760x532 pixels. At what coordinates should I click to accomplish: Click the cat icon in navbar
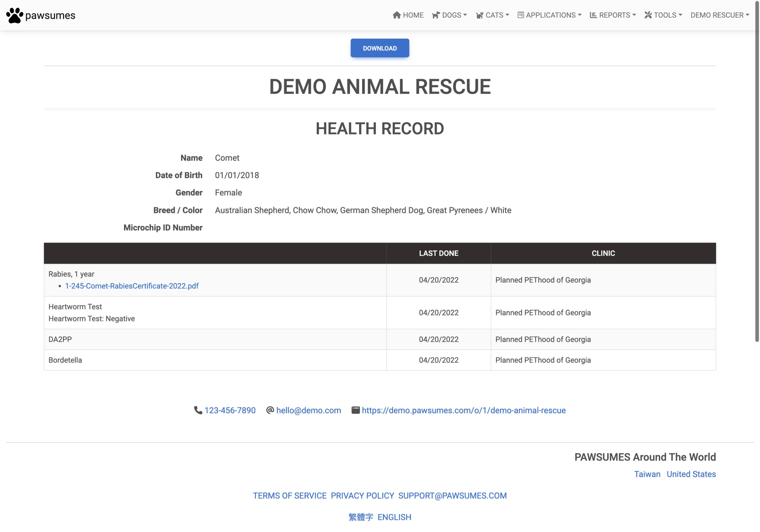pyautogui.click(x=479, y=15)
